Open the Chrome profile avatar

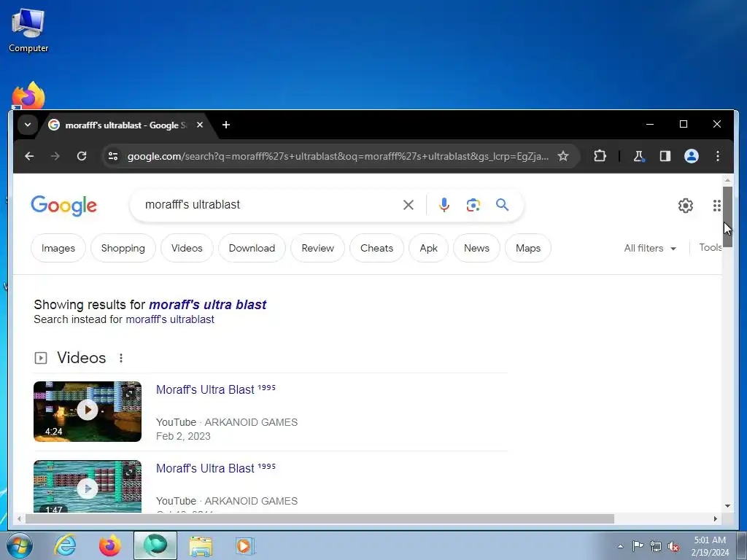click(692, 156)
